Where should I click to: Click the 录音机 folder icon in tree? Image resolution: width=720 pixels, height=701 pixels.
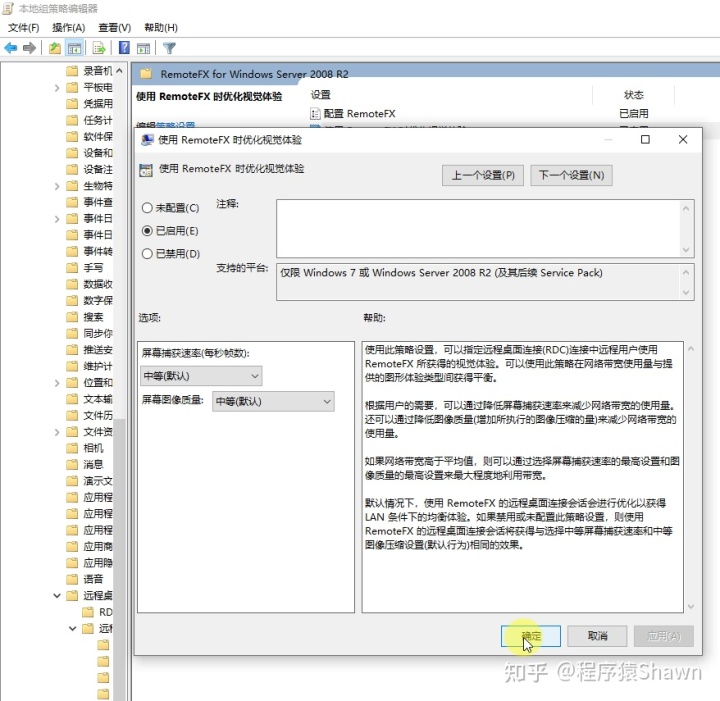tap(72, 71)
